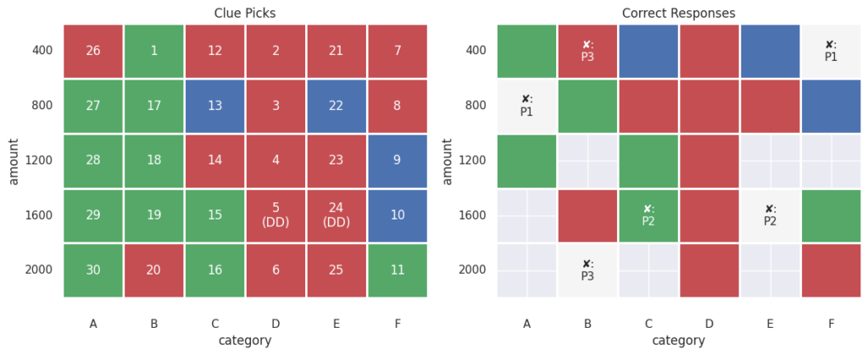The height and width of the screenshot is (355, 868).
Task: Select green cell number 11
Action: tap(398, 270)
